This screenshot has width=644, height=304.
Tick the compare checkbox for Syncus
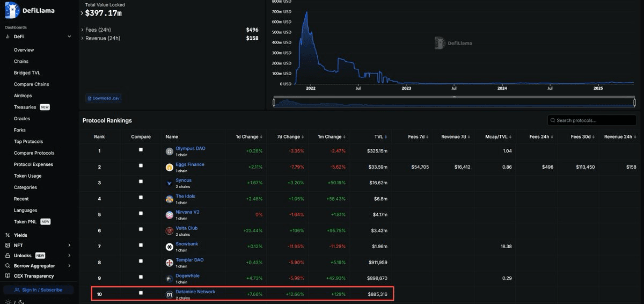(141, 182)
